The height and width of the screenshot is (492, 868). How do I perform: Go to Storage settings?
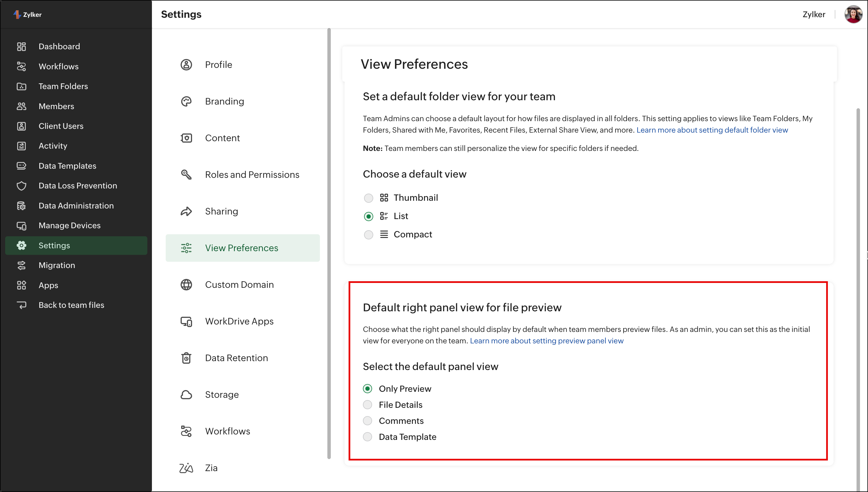(x=222, y=395)
